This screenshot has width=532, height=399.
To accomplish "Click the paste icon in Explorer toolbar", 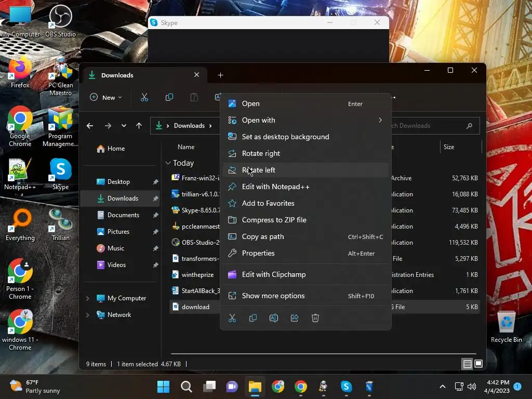I will [x=194, y=97].
